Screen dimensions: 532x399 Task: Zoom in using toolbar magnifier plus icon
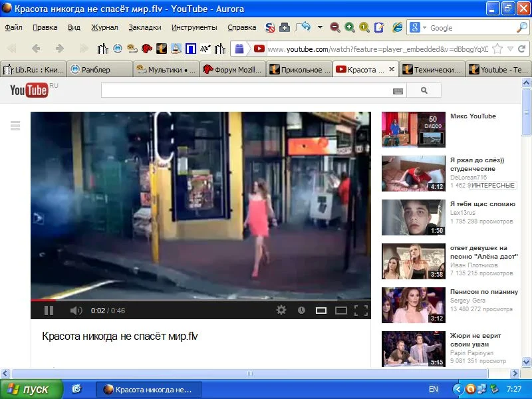[x=349, y=27]
